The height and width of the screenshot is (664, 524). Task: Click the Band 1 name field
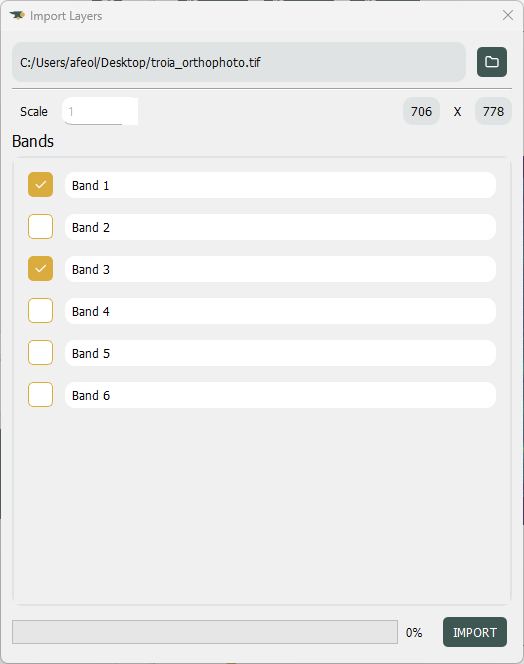click(x=280, y=185)
